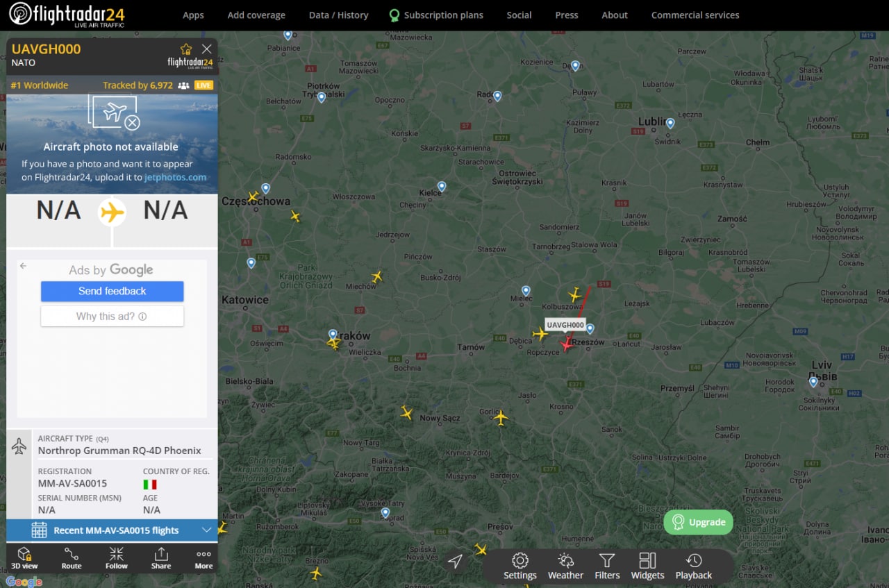Image resolution: width=889 pixels, height=588 pixels.
Task: Open the Apps menu
Action: point(193,15)
